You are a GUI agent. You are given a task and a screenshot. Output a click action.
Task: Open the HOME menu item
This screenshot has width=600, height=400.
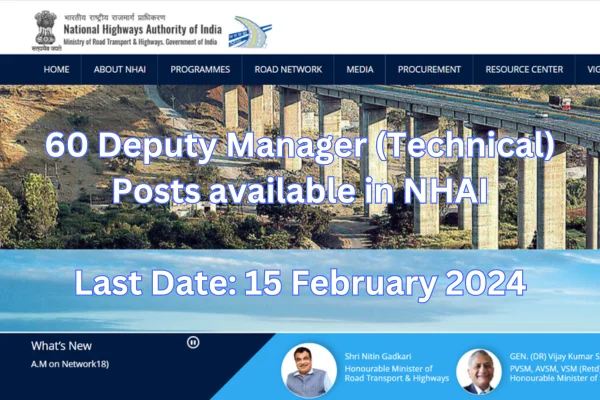tap(56, 69)
